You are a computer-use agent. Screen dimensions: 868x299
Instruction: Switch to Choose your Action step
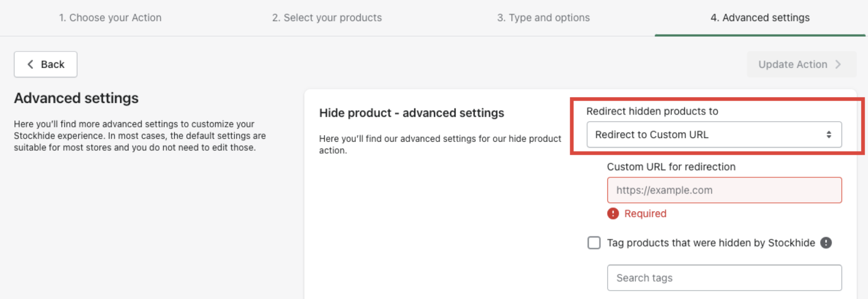tap(110, 18)
